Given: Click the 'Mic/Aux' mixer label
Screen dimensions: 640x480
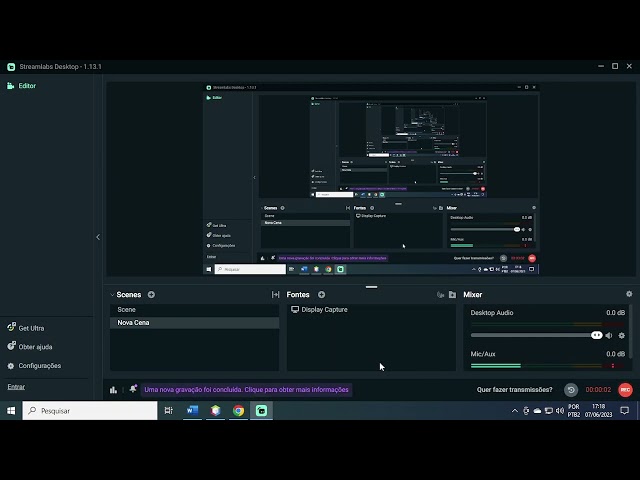Looking at the screenshot, I should pos(483,354).
